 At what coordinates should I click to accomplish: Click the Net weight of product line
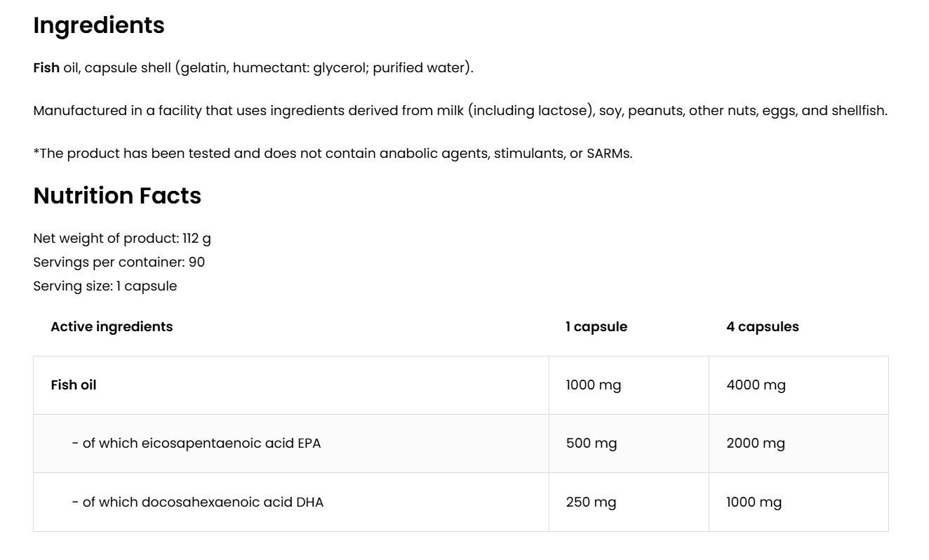[x=122, y=239]
